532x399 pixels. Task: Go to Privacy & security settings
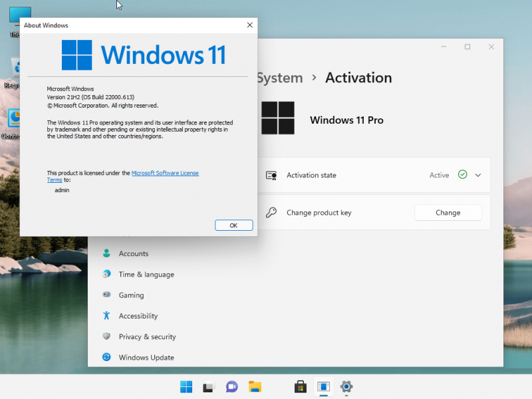[147, 336]
